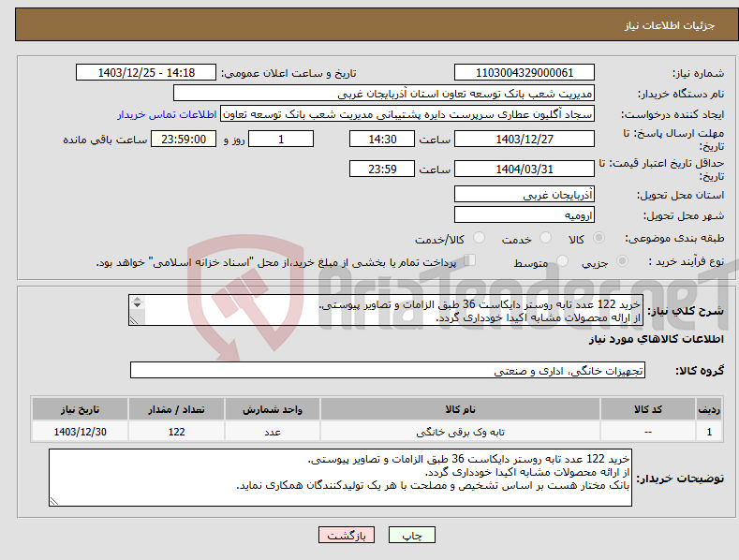
Task: Click the ایجاد کننده درخواست field
Action: [x=407, y=114]
